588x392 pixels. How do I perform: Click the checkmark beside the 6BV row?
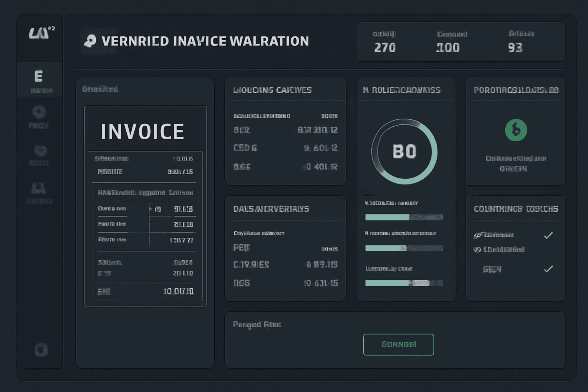548,269
